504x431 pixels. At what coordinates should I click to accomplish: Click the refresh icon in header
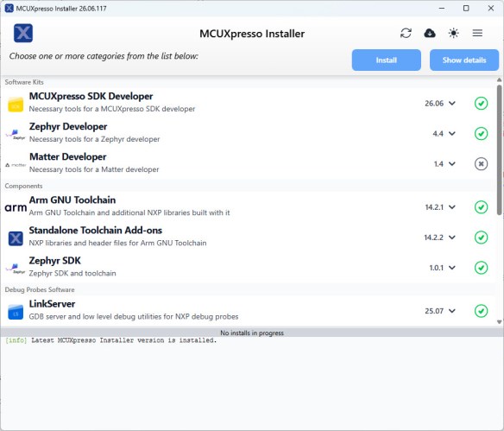point(406,33)
